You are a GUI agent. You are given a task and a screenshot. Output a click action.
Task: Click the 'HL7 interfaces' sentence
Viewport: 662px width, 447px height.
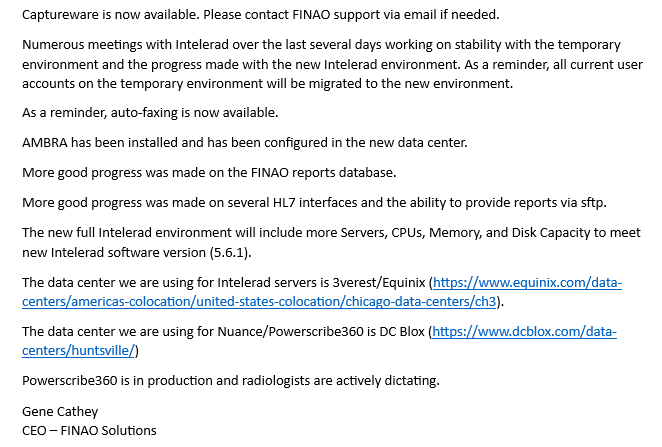pyautogui.click(x=314, y=203)
